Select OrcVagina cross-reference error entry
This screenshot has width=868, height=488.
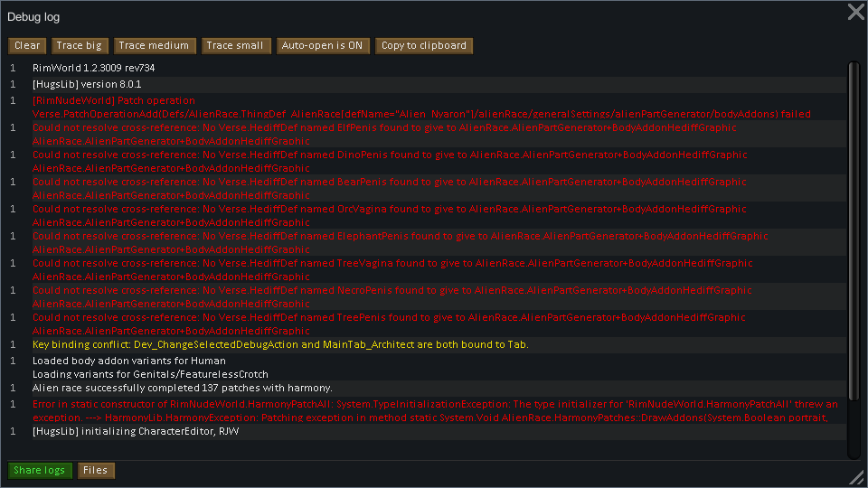426,215
